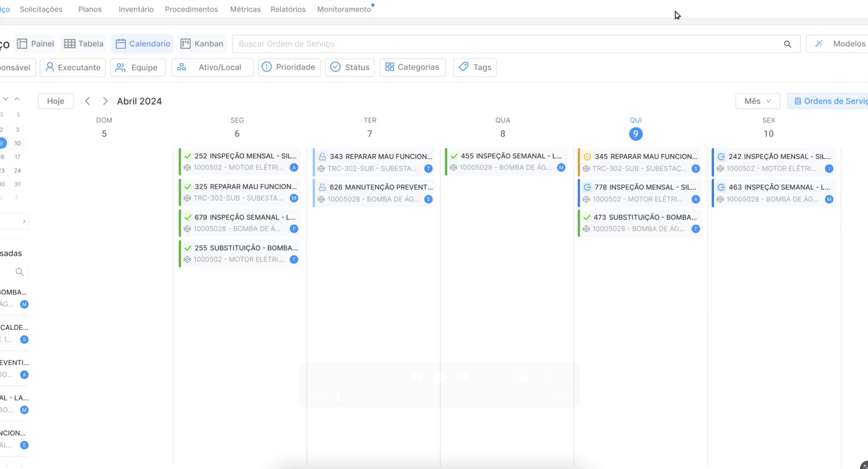Collapse the mini calendar with the up chevron
The width and height of the screenshot is (868, 469).
pos(17,98)
